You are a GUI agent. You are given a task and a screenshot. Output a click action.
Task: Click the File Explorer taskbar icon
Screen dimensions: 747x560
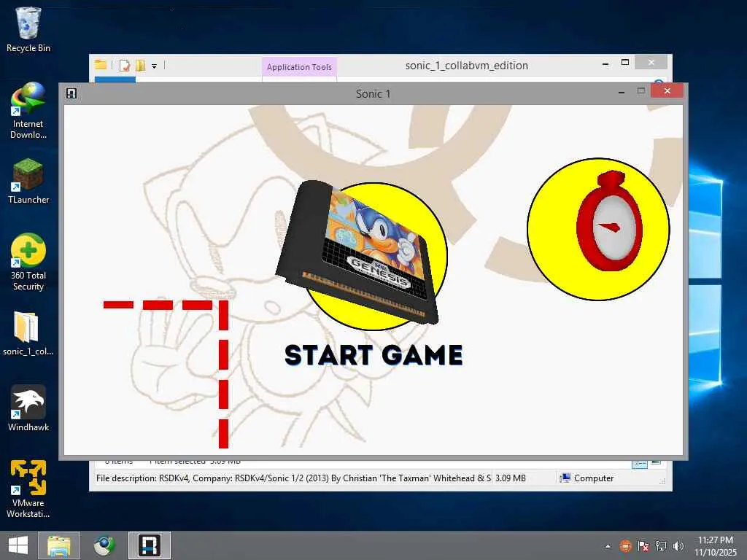pos(59,545)
